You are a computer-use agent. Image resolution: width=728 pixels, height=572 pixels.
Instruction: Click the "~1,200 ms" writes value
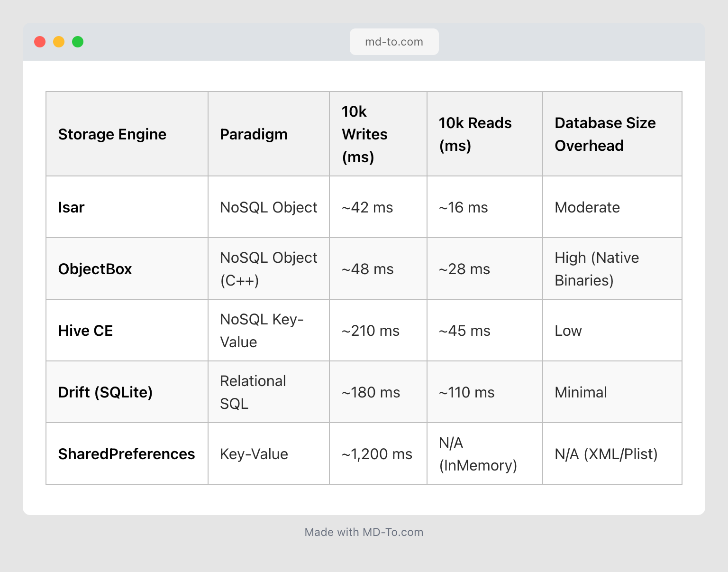[377, 454]
